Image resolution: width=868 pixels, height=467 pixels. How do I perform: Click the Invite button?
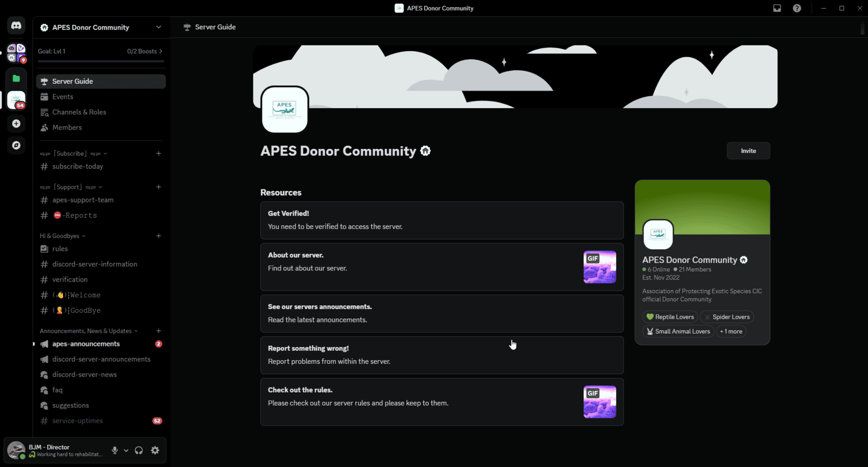(748, 151)
